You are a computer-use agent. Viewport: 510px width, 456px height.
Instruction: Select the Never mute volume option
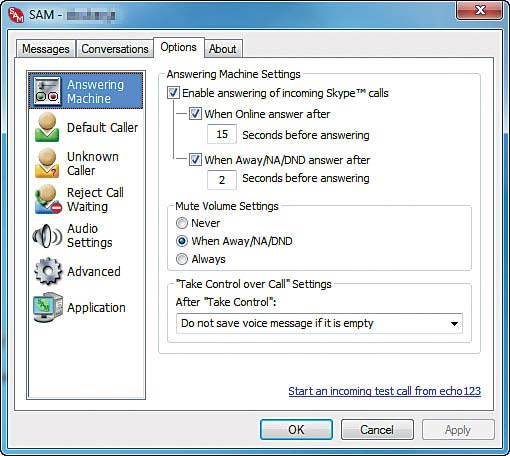point(182,223)
